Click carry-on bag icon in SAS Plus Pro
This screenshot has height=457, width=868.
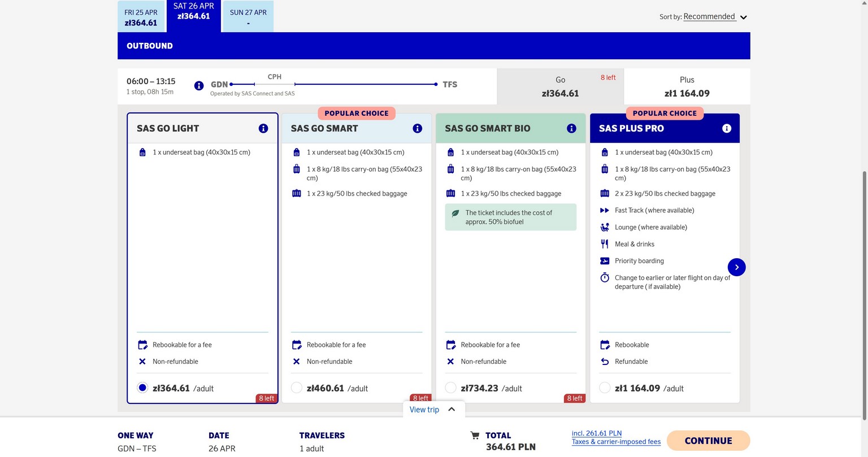click(x=605, y=169)
